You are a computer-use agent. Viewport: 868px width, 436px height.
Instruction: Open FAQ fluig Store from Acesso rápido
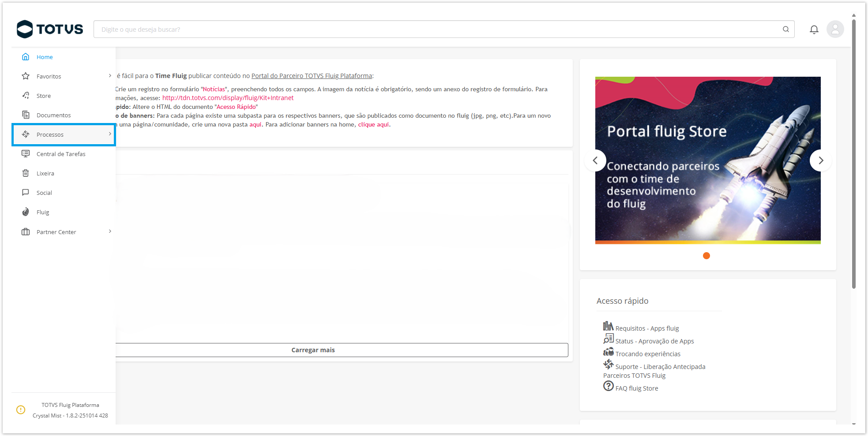pyautogui.click(x=637, y=388)
